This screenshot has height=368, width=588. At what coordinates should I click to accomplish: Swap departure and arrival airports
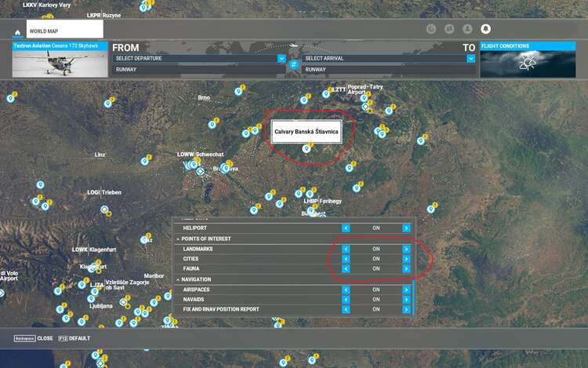coord(293,64)
